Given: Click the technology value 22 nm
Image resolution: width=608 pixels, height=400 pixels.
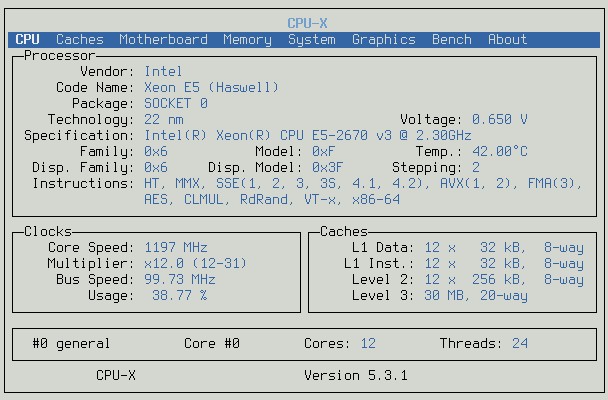Looking at the screenshot, I should (x=164, y=119).
